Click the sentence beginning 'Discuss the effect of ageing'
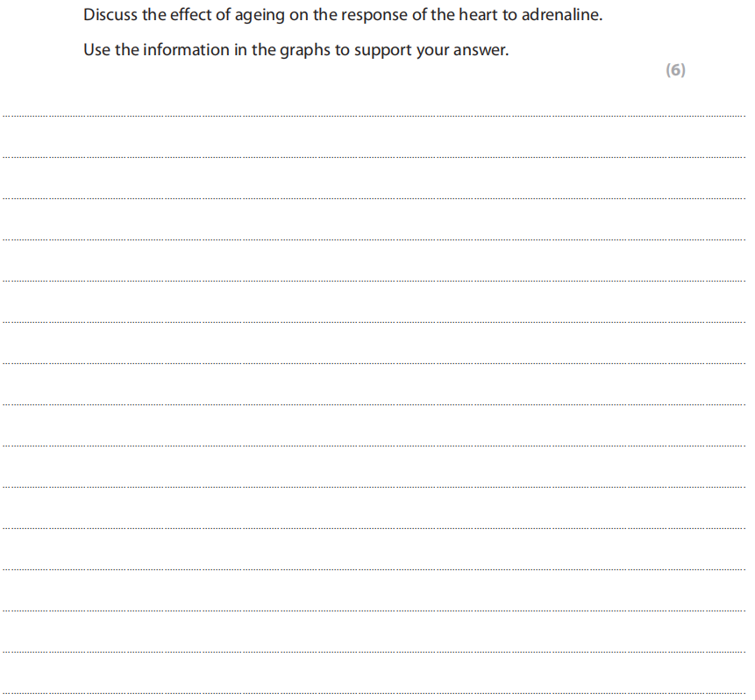Screen dimensions: 755x700 point(343,16)
